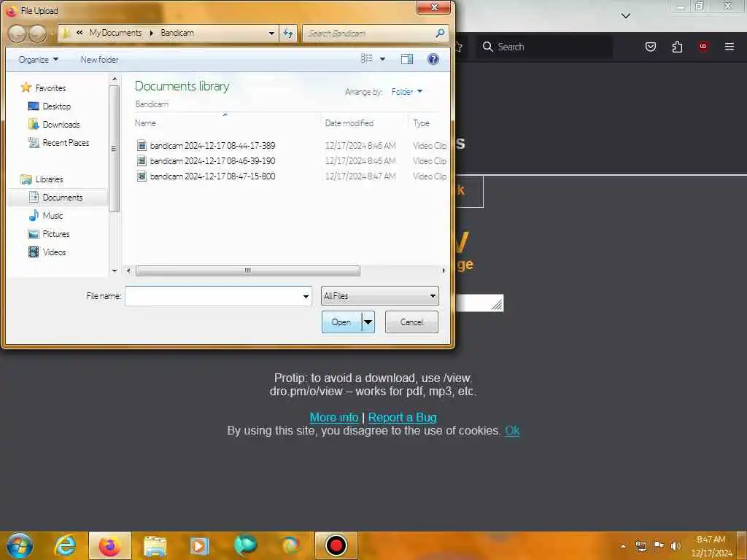Change view with the view mode icon
The image size is (747, 560).
tap(366, 58)
